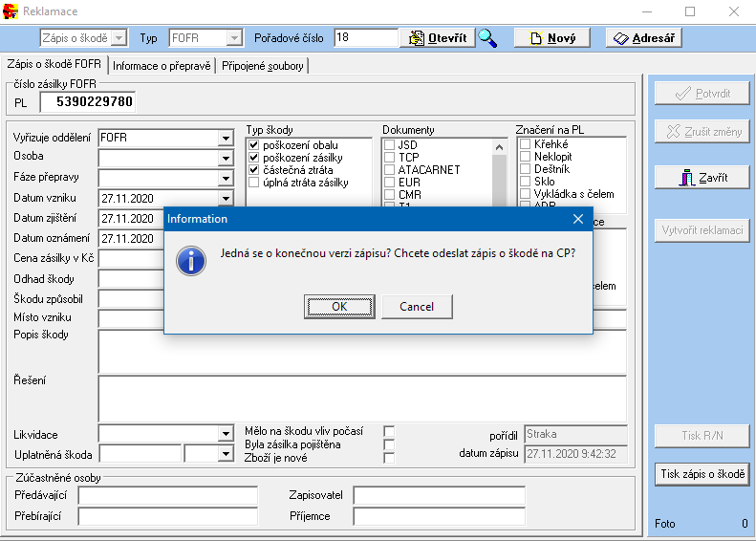The height and width of the screenshot is (541, 756).
Task: Click the Zavřít door icon button
Action: 702,178
